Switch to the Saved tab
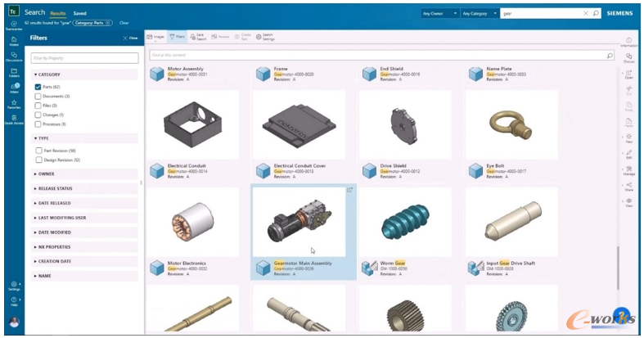The height and width of the screenshot is (338, 644). click(x=80, y=13)
